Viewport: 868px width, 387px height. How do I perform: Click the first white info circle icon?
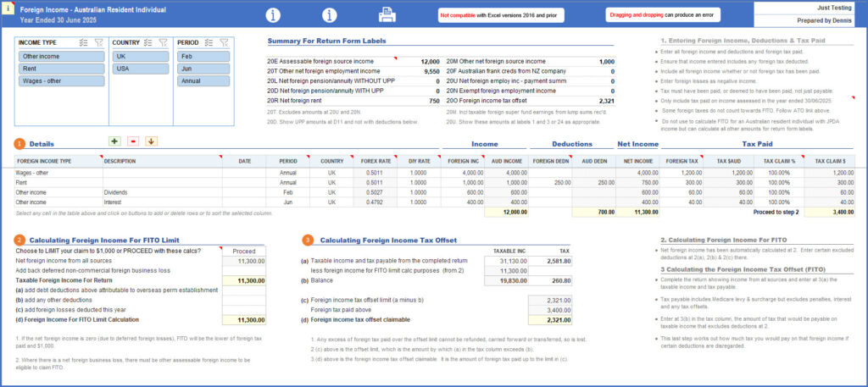273,15
